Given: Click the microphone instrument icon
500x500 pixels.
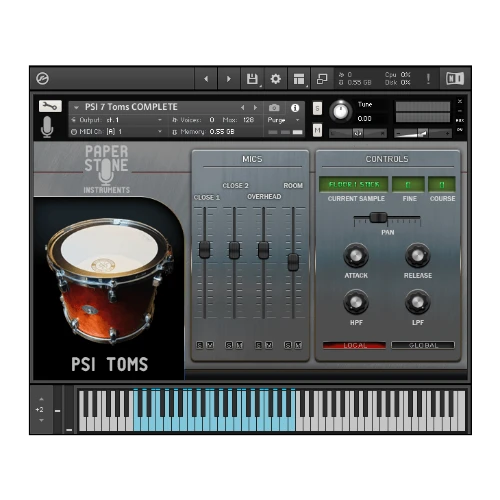Looking at the screenshot, I should (x=47, y=127).
